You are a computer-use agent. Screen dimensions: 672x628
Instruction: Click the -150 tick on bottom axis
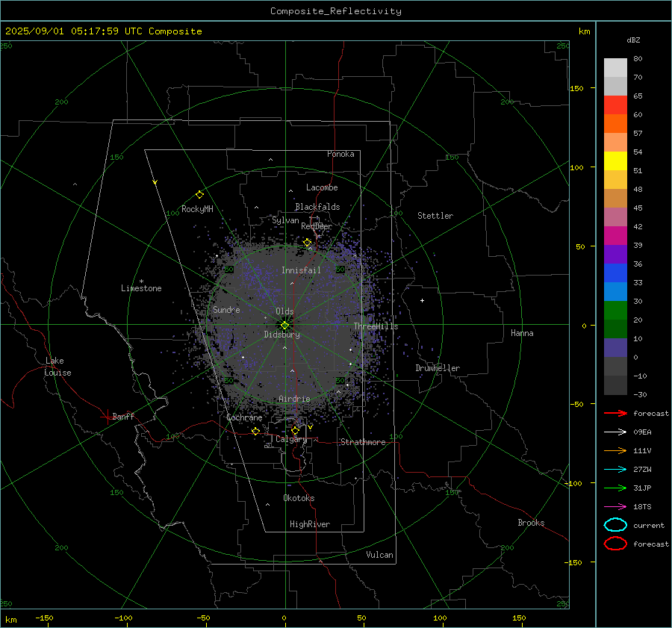click(44, 618)
